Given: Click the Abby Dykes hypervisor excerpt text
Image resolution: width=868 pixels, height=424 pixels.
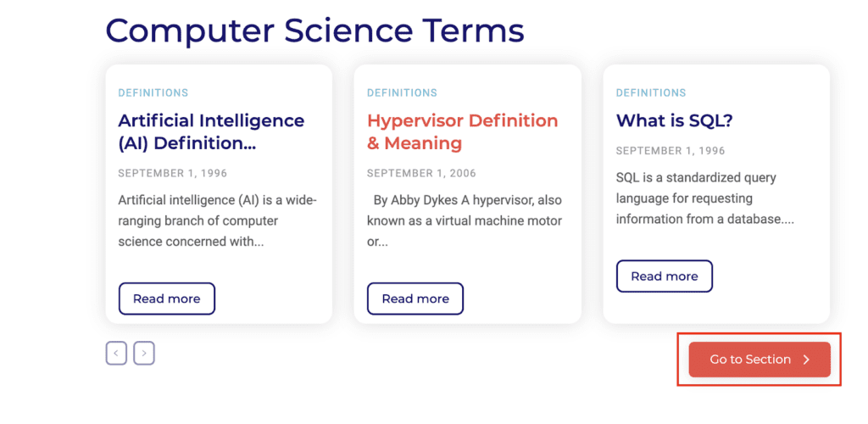Looking at the screenshot, I should point(464,221).
